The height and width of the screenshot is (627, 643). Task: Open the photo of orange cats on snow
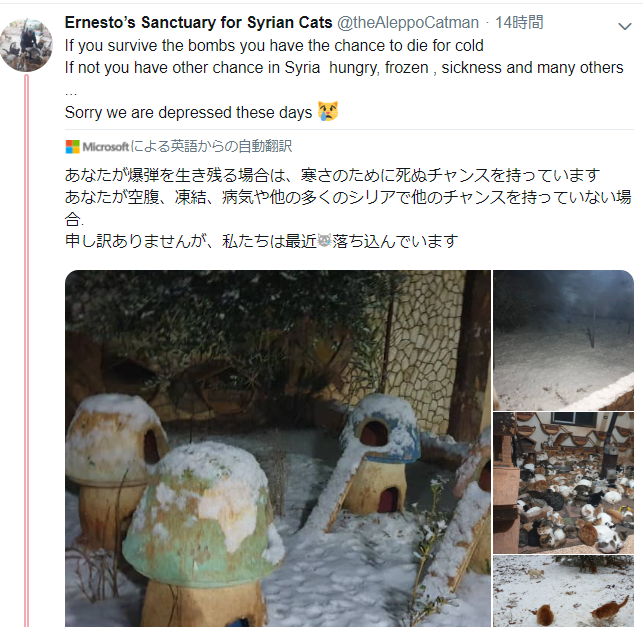(x=563, y=591)
